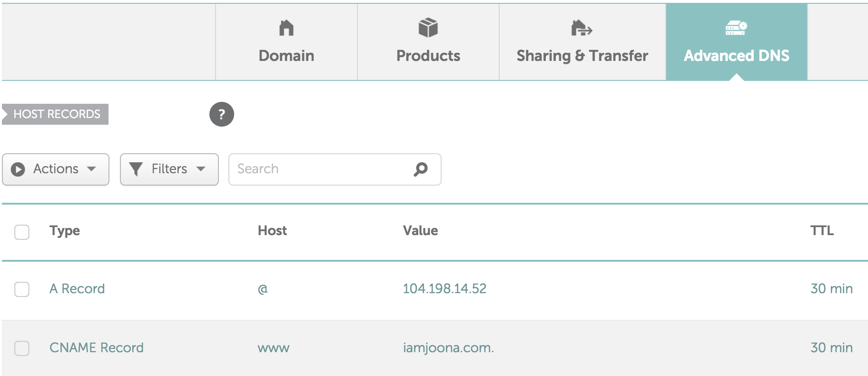Click the CNAME Record 30 min TTL
Screen dimensions: 868x376
point(831,347)
